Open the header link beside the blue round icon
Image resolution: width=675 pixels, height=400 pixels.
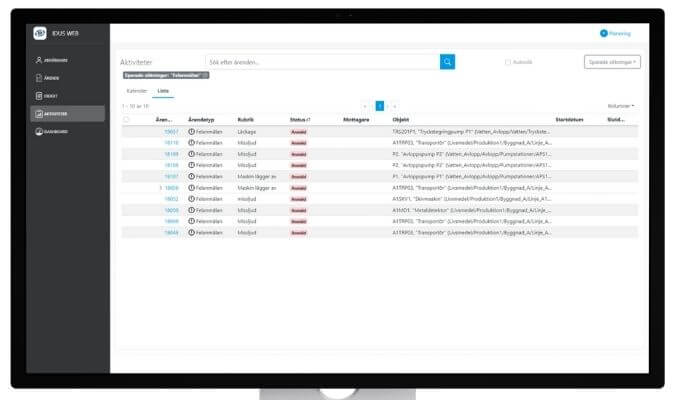pos(620,34)
